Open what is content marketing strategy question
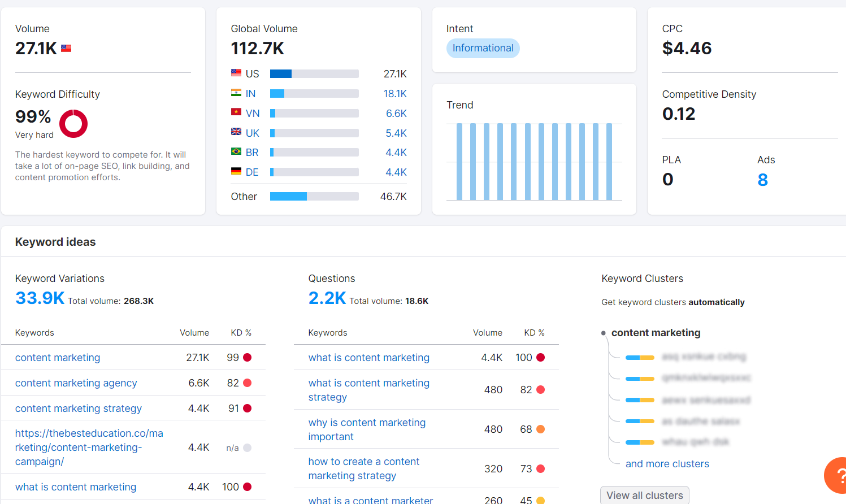The height and width of the screenshot is (504, 846). pyautogui.click(x=369, y=390)
